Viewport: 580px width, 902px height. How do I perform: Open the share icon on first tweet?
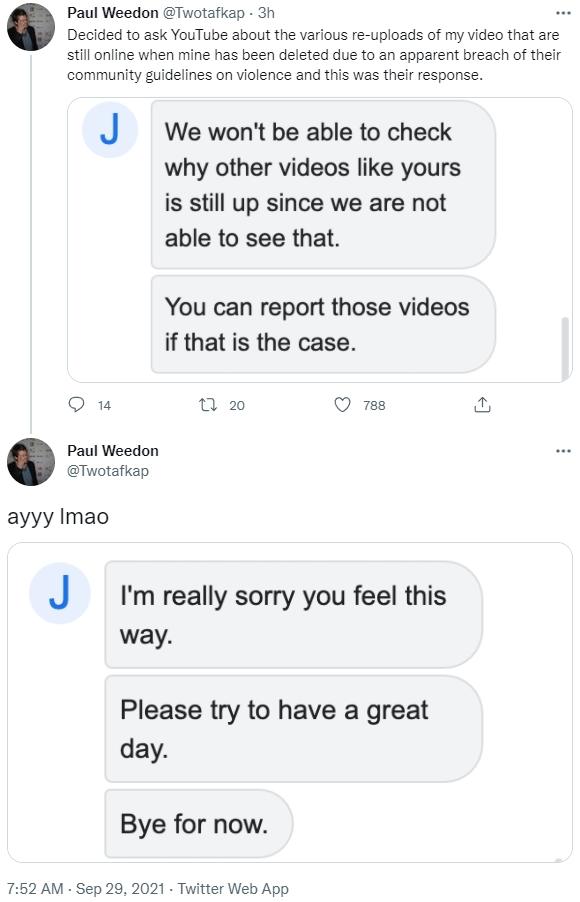(482, 405)
